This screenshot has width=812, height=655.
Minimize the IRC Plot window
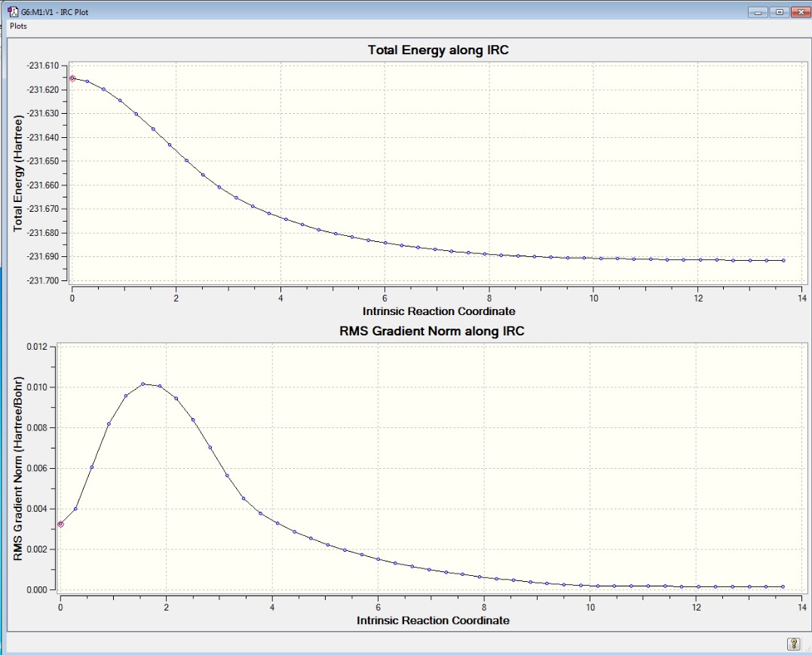point(758,12)
